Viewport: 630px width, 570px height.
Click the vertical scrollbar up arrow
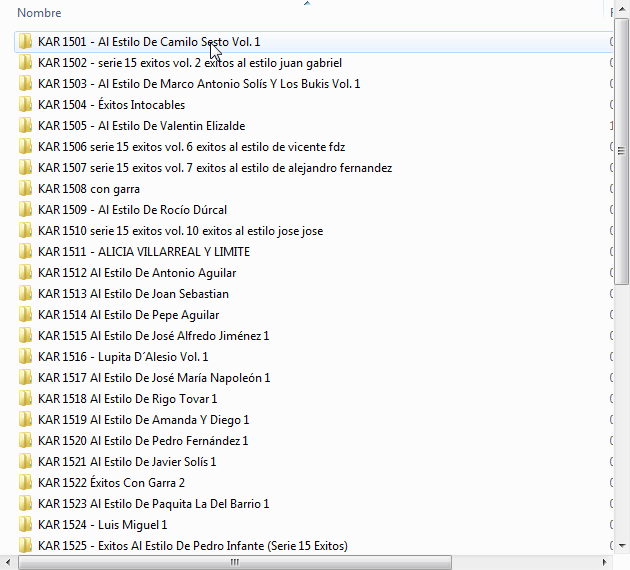tap(622, 9)
